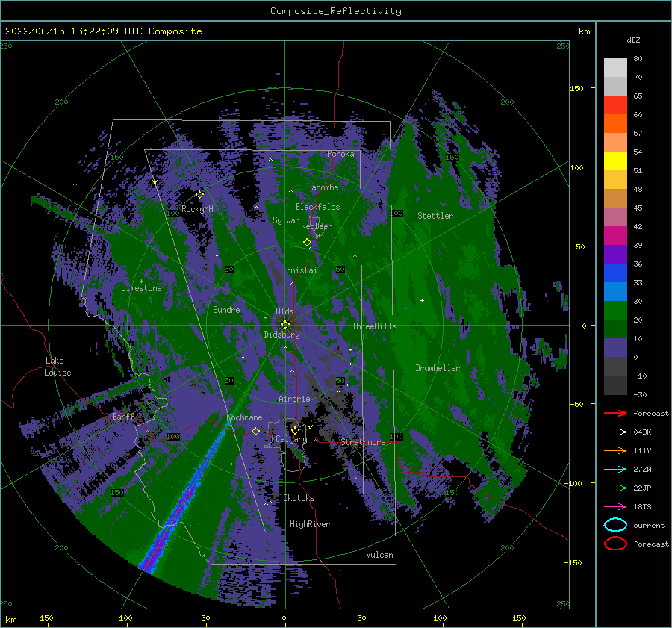Click the Innisfail label on map
This screenshot has width=672, height=628.
coord(302,270)
